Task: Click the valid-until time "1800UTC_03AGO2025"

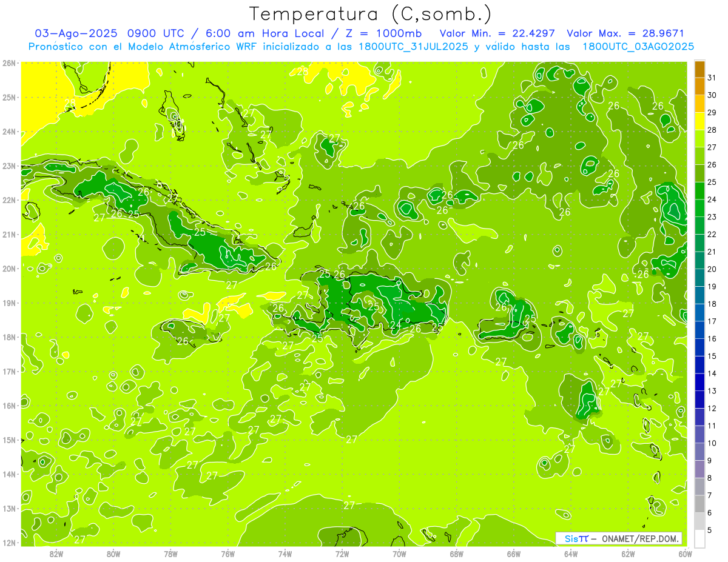Action: point(638,46)
